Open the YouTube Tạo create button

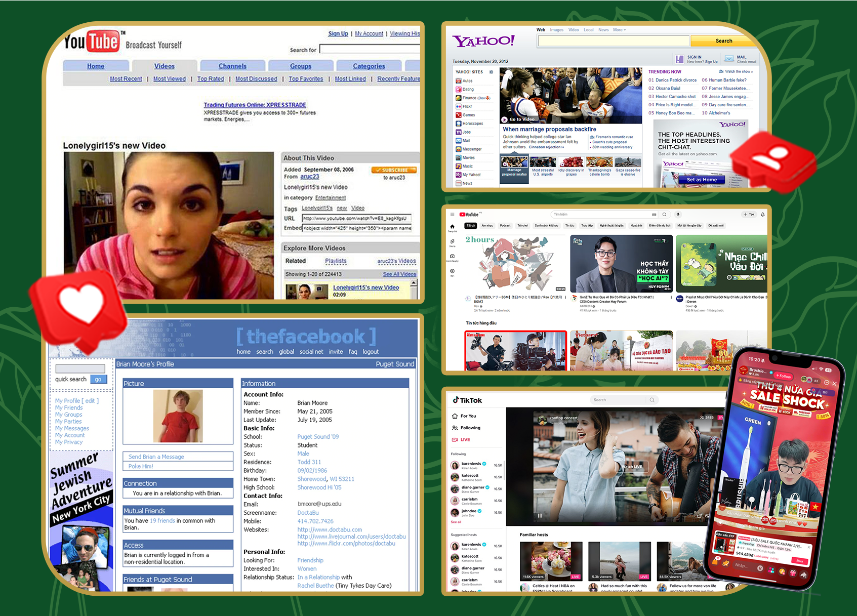(x=749, y=215)
